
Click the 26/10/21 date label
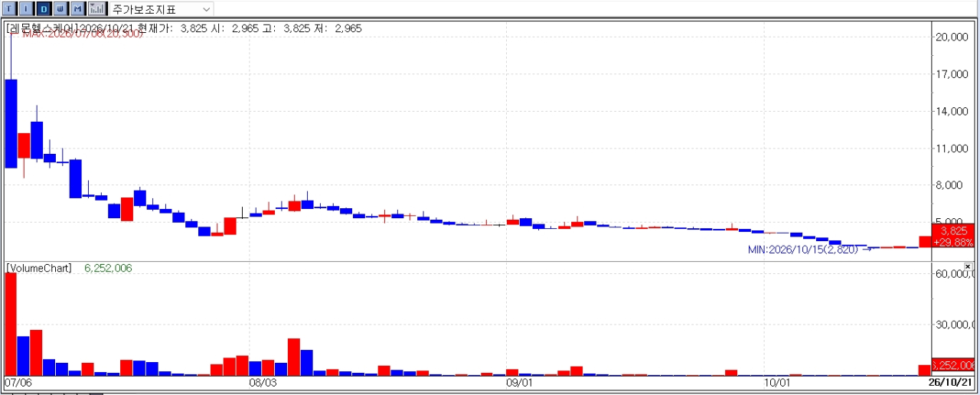coord(951,381)
